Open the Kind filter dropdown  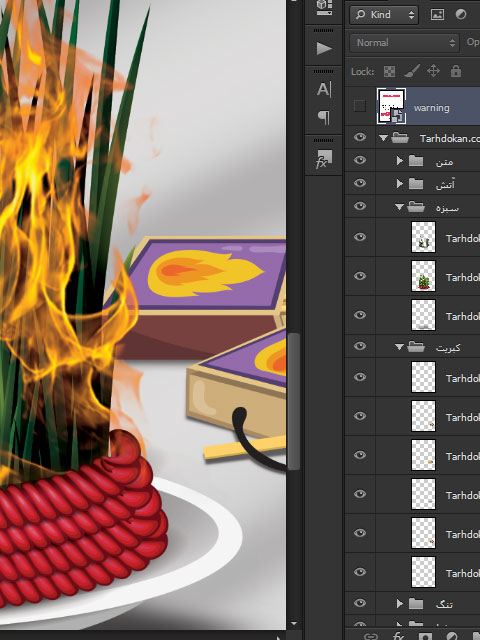tap(384, 15)
